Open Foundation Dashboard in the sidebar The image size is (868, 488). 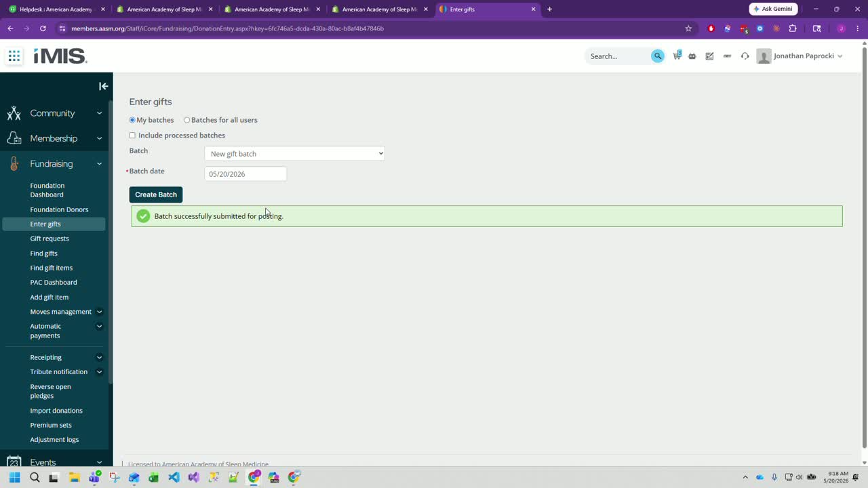pos(47,190)
